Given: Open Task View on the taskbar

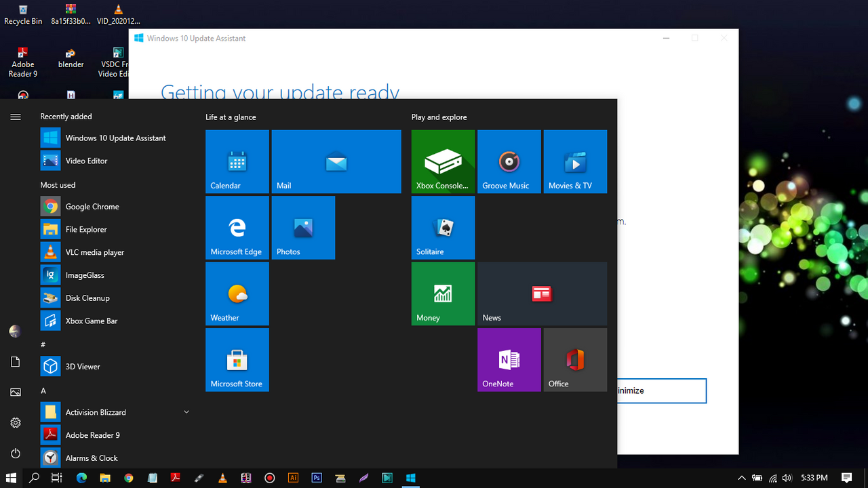Looking at the screenshot, I should tap(57, 478).
